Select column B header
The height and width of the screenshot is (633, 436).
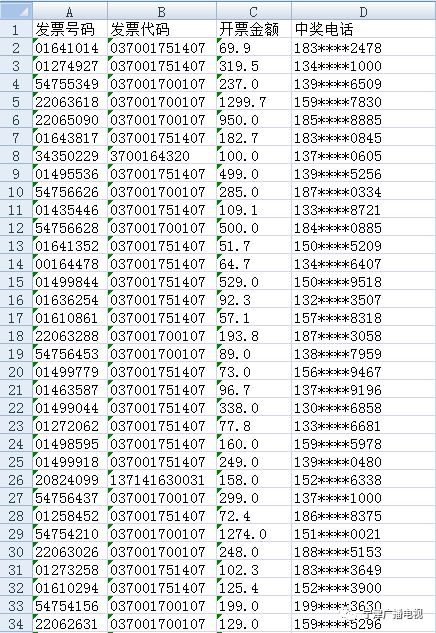coord(162,11)
